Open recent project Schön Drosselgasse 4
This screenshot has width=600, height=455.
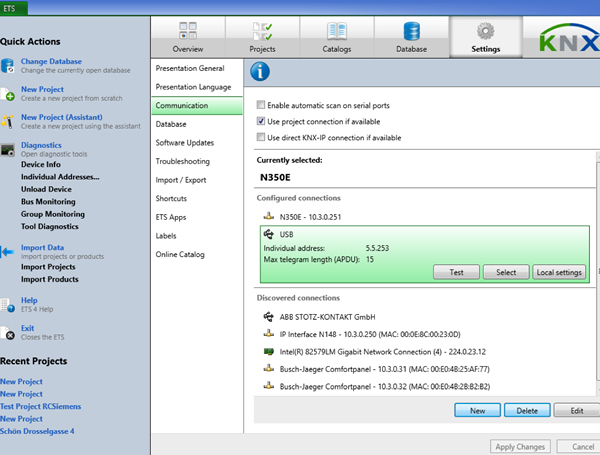tap(37, 431)
